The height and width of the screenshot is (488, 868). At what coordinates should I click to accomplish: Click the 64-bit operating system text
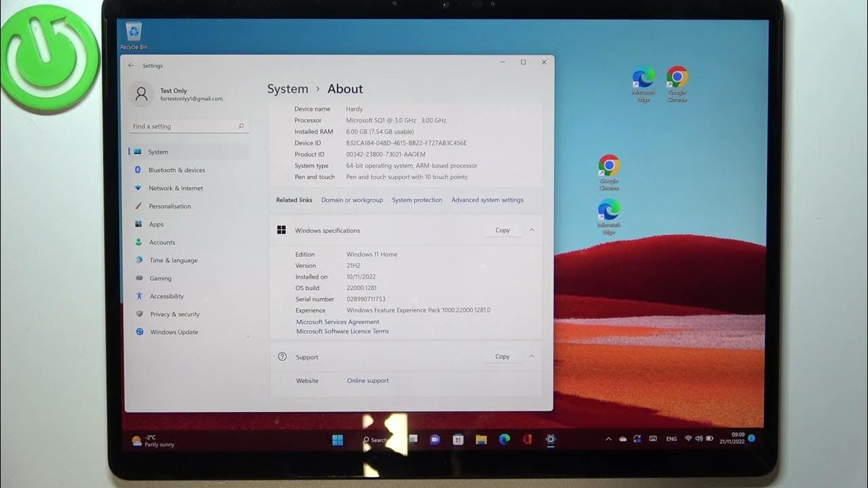(412, 165)
